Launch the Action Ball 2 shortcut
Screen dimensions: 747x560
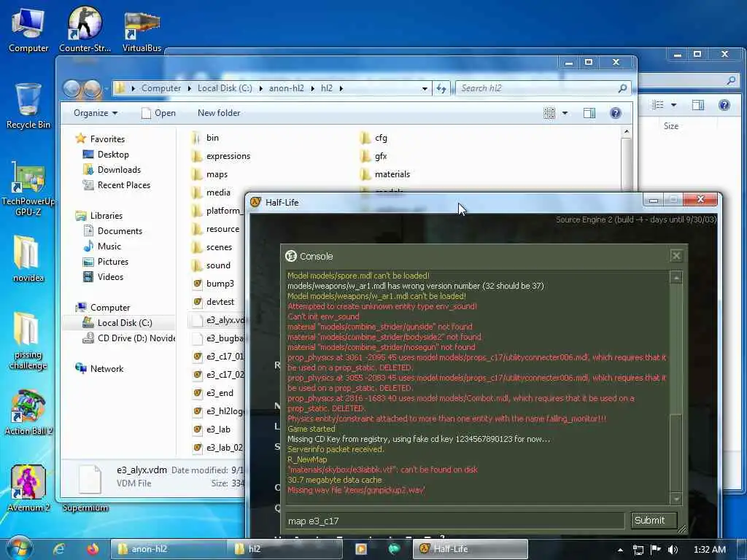coord(28,413)
